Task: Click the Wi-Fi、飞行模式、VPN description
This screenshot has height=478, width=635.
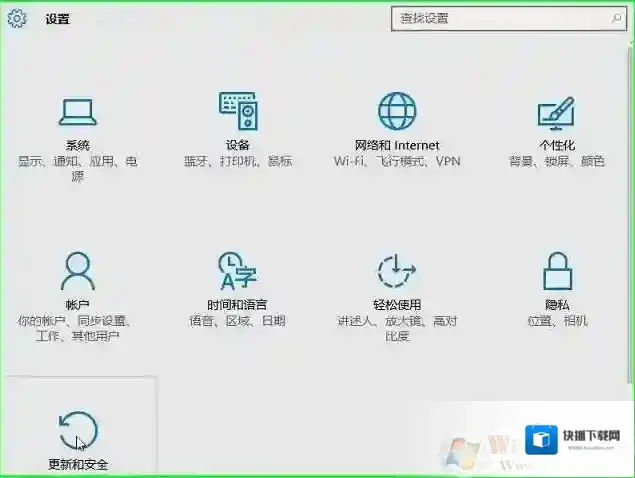Action: click(397, 161)
